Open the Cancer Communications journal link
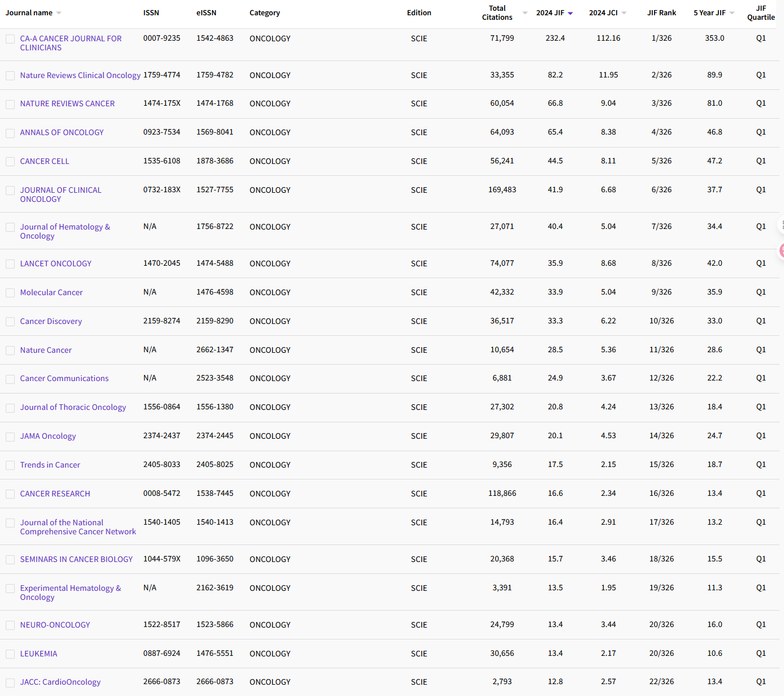Image resolution: width=784 pixels, height=696 pixels. pyautogui.click(x=64, y=378)
